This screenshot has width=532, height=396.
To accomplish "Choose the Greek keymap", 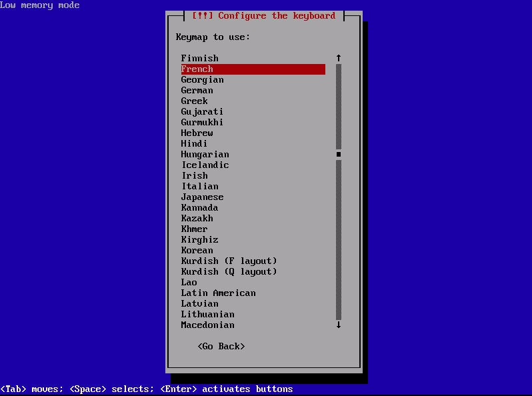I will pos(253,101).
